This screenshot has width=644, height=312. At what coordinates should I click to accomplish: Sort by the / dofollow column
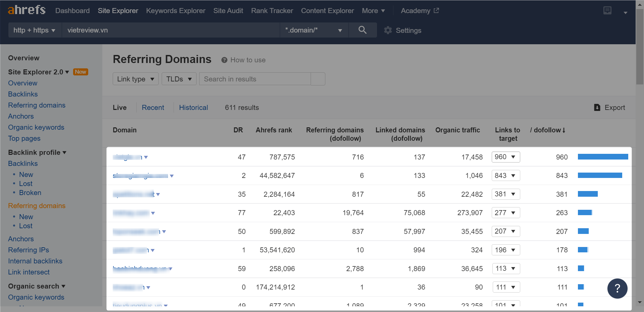[x=547, y=130]
